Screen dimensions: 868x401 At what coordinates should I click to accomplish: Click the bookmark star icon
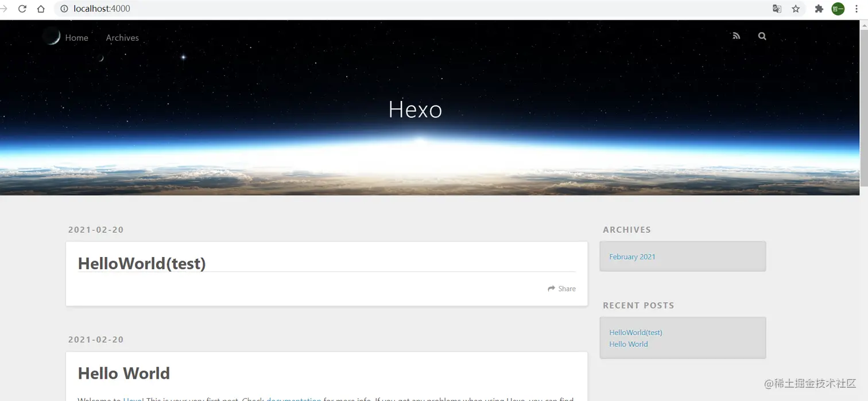coord(796,9)
